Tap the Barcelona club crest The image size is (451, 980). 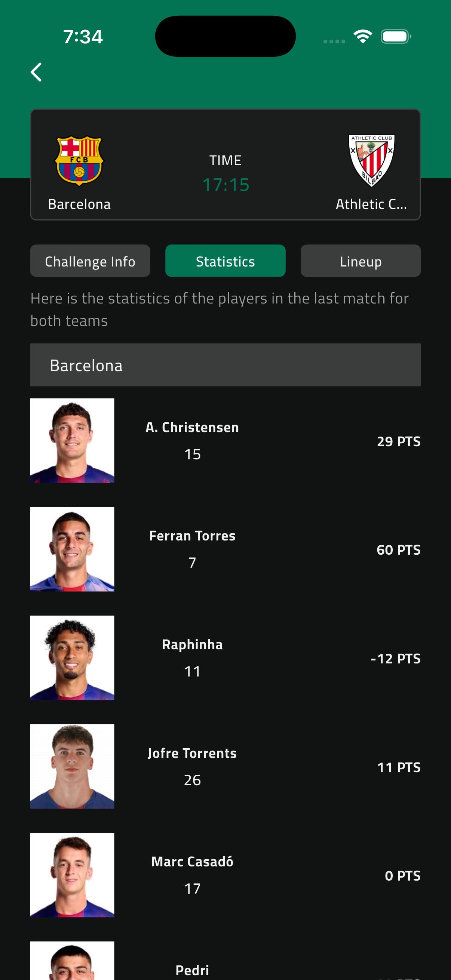click(x=79, y=161)
